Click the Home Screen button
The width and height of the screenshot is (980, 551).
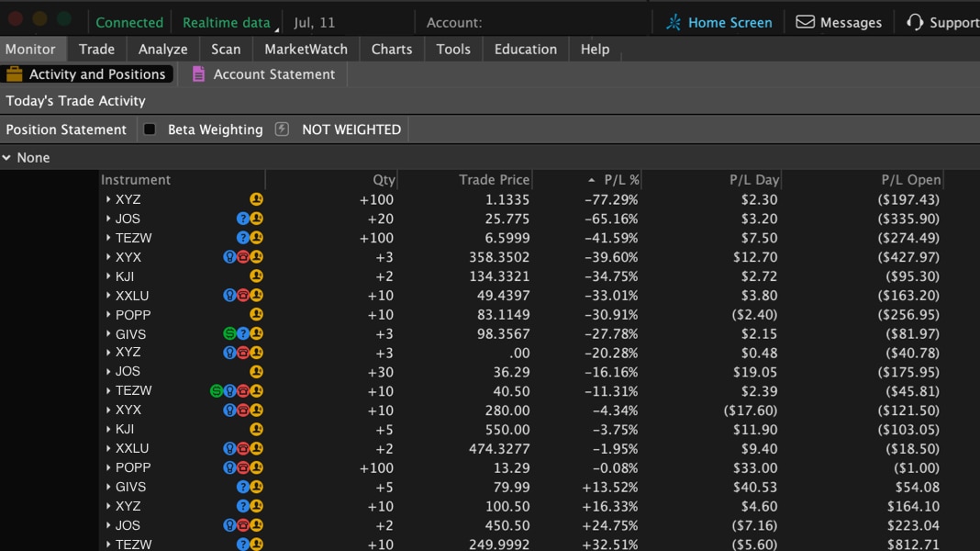(x=718, y=22)
